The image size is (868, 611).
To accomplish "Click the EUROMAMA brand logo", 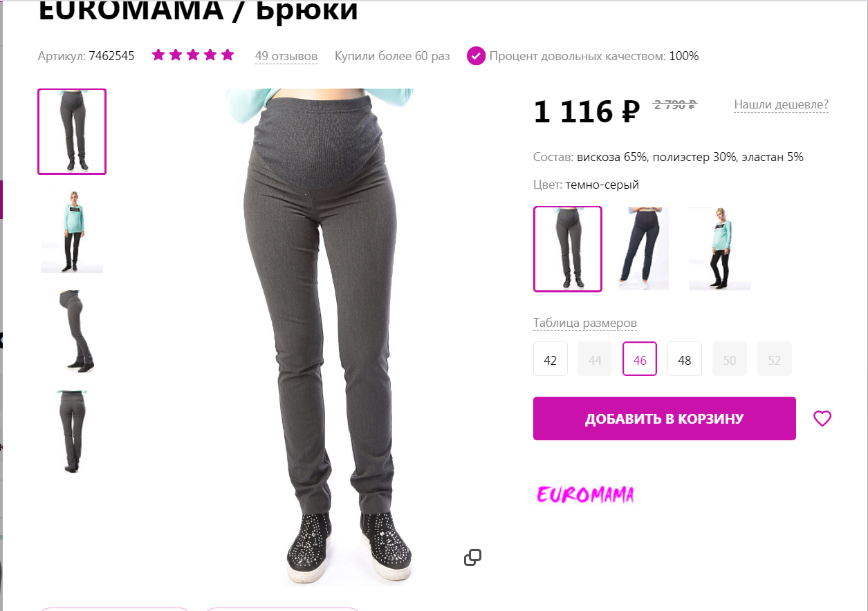I will tap(585, 494).
